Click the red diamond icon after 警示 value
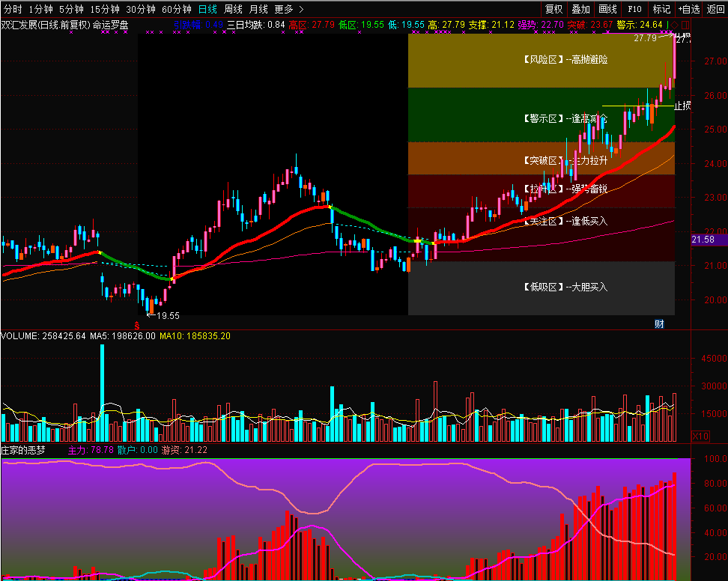Image resolution: width=728 pixels, height=581 pixels. point(675,25)
